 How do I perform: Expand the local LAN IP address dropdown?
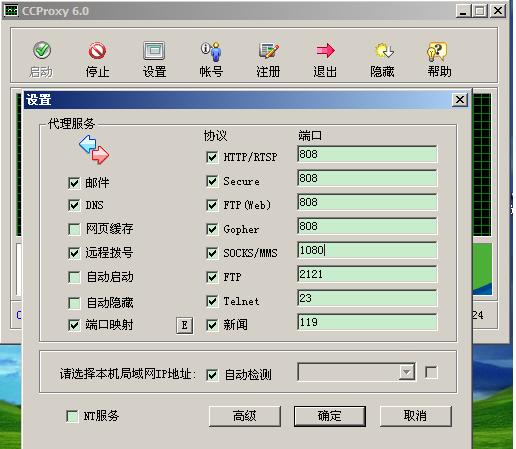[x=406, y=372]
